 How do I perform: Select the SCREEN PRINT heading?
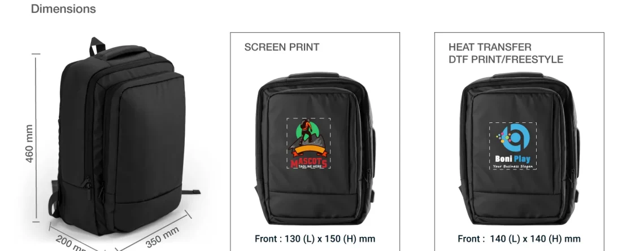pos(282,47)
